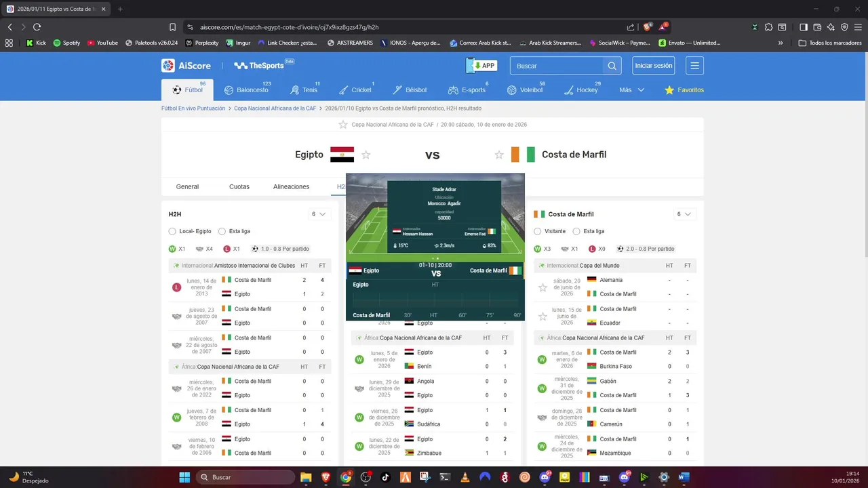
Task: Select the Voleibol sport tab
Action: [524, 89]
